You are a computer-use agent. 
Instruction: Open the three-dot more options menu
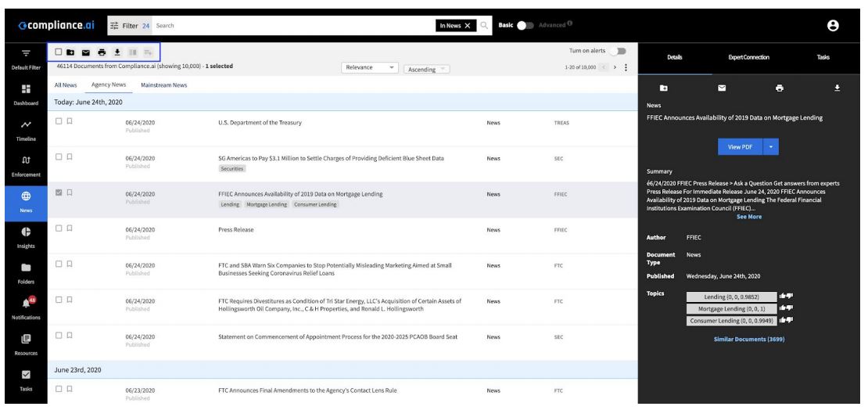tap(626, 67)
